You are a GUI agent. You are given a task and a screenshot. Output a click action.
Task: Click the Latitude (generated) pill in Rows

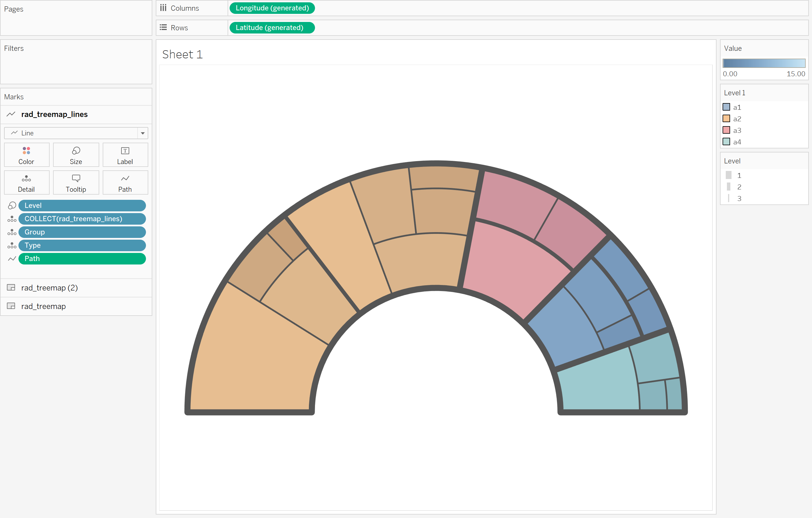(269, 28)
